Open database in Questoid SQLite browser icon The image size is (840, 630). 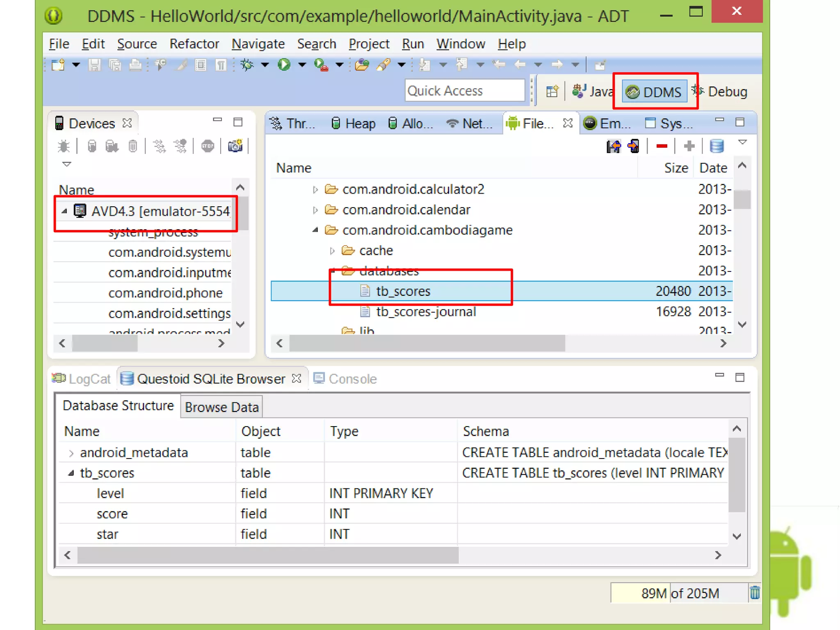(x=717, y=146)
